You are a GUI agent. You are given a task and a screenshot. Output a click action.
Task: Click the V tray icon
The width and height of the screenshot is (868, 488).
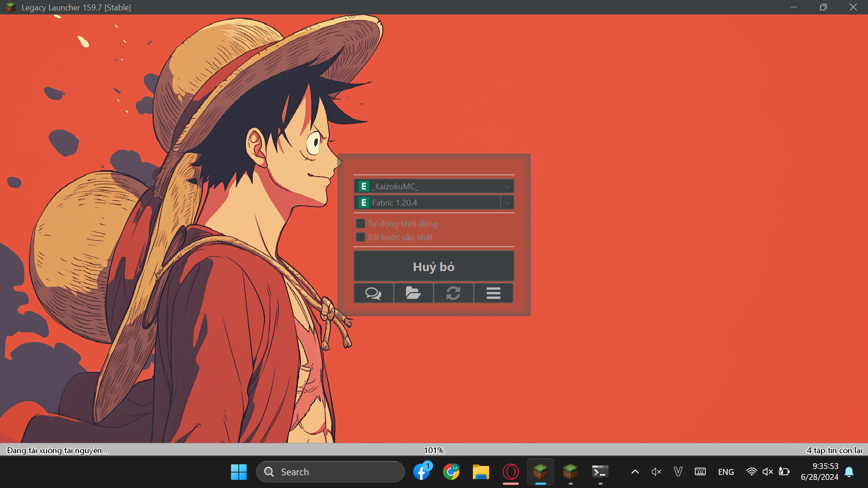678,472
